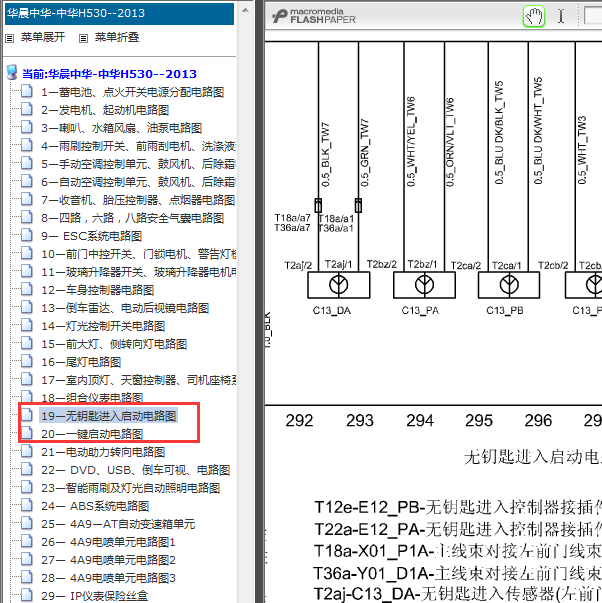Click the page icon for 20—一键启动
This screenshot has width=602, height=603.
click(x=27, y=433)
